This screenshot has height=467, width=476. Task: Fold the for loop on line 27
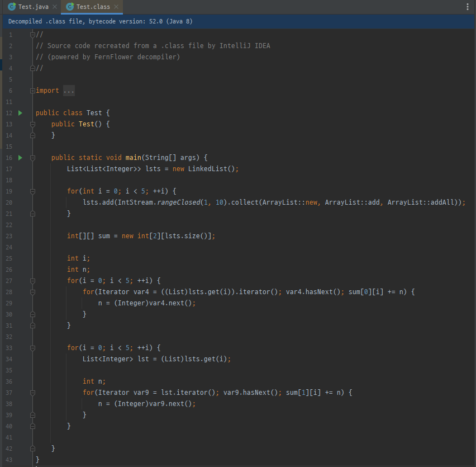(x=32, y=281)
